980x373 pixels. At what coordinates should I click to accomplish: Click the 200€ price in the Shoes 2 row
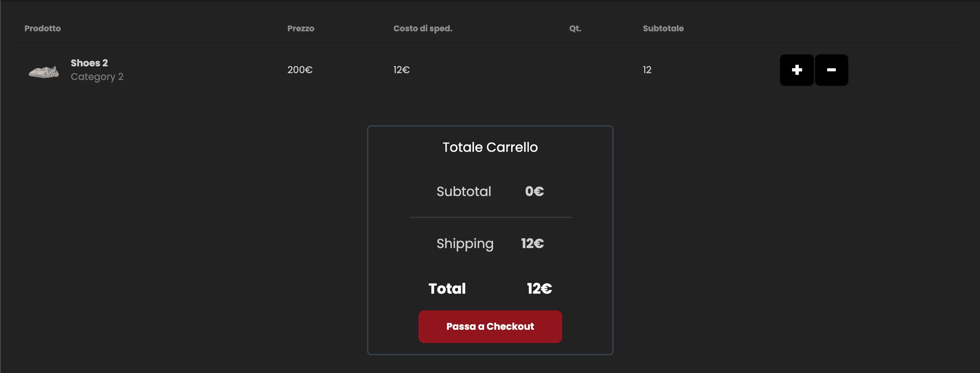[x=299, y=70]
